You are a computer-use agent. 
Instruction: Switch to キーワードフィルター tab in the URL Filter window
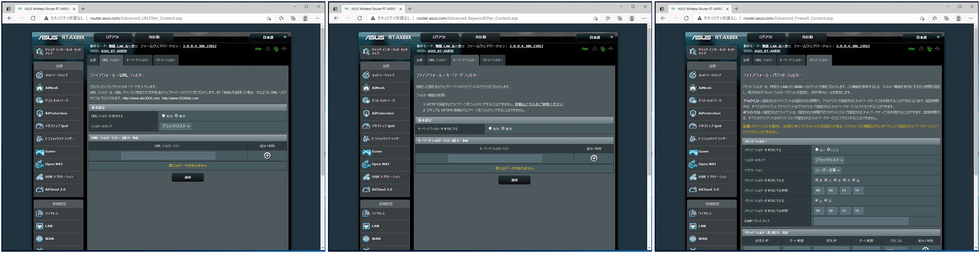pos(138,60)
